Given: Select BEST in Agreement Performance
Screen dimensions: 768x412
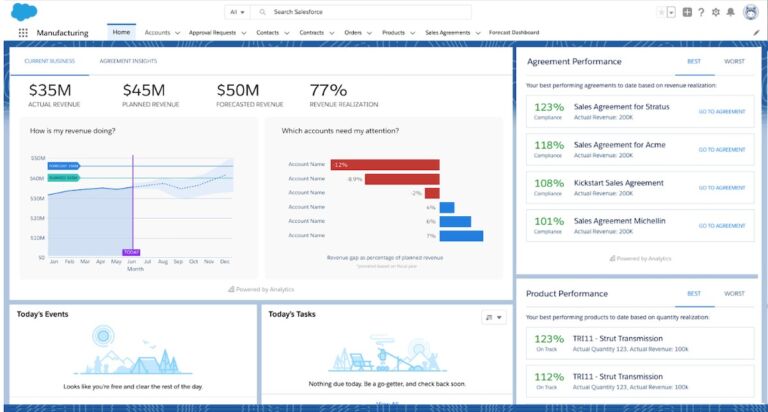Looking at the screenshot, I should 693,61.
